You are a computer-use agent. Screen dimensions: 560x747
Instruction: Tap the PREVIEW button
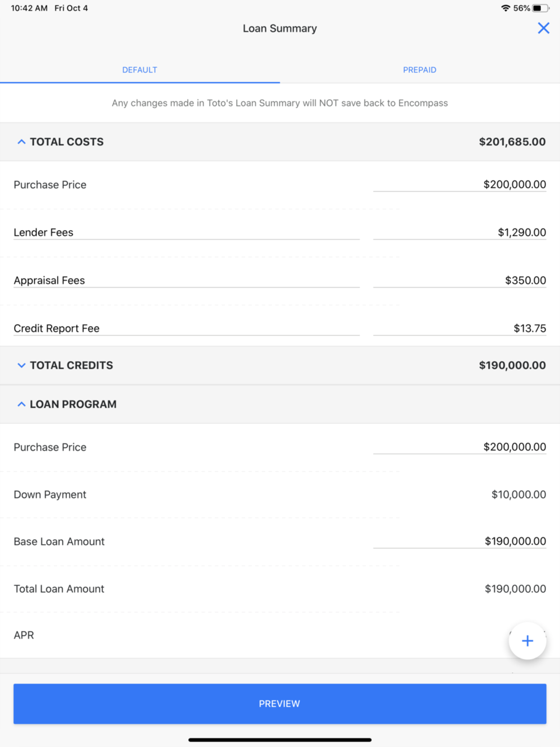tap(280, 703)
